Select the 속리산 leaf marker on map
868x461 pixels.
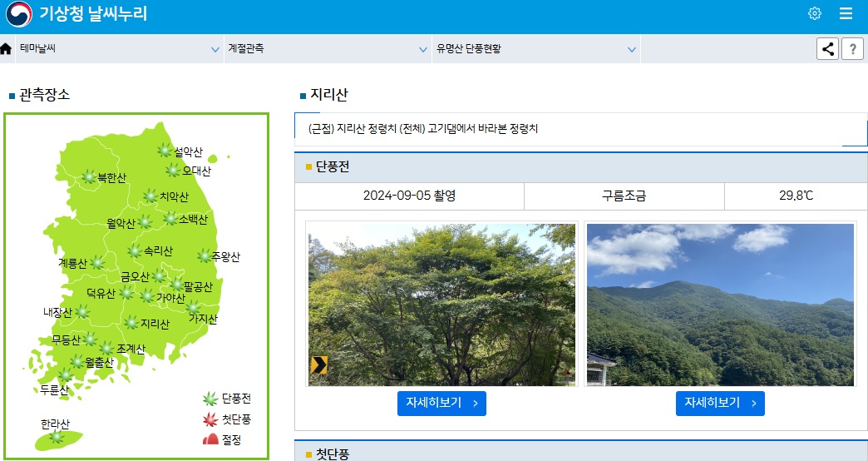(x=135, y=251)
